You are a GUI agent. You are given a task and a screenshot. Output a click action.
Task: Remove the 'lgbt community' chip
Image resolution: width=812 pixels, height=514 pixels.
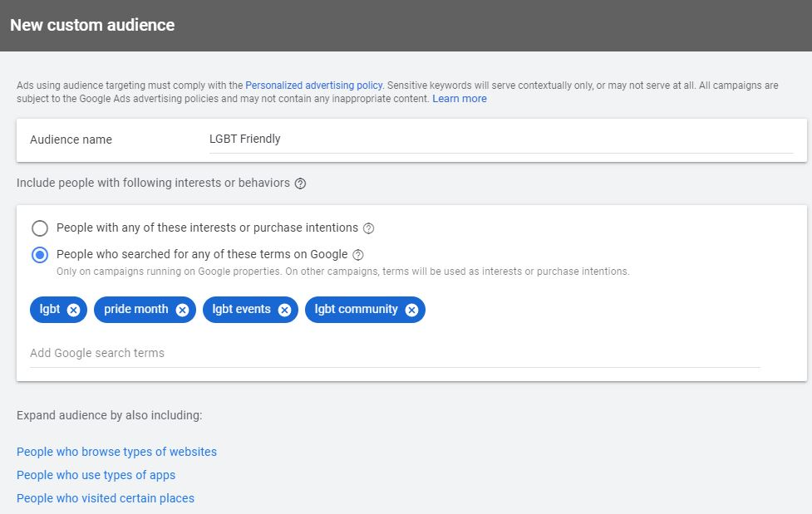pos(411,310)
